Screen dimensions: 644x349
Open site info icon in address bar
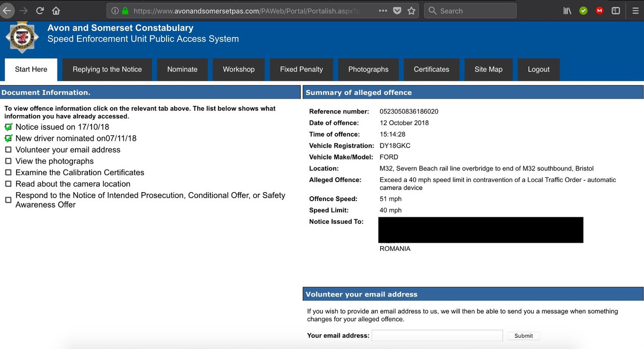click(x=115, y=11)
